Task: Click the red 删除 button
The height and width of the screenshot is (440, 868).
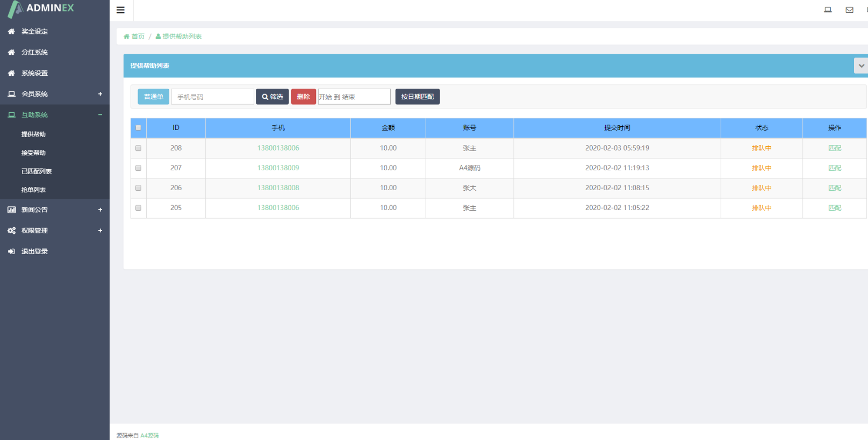Action: pyautogui.click(x=303, y=97)
